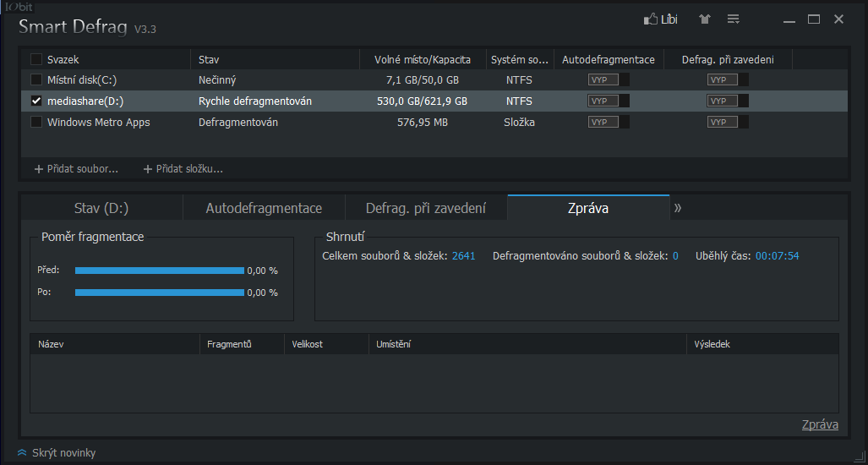Enable Autodefragmentace toggle for Windows Metro Apps
This screenshot has width=868, height=465.
pos(609,122)
